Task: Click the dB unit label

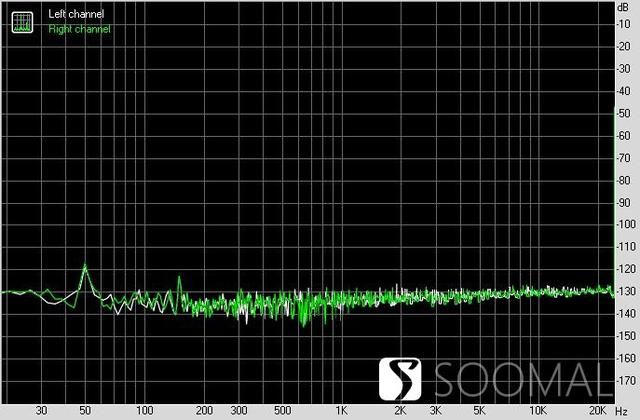Action: click(x=623, y=7)
